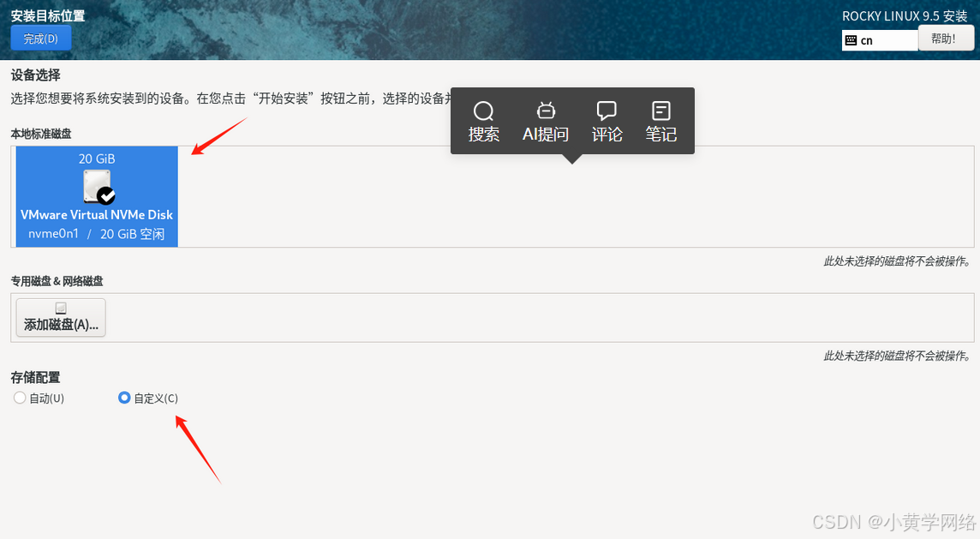
Task: Click the cn keyboard layout field
Action: (880, 40)
